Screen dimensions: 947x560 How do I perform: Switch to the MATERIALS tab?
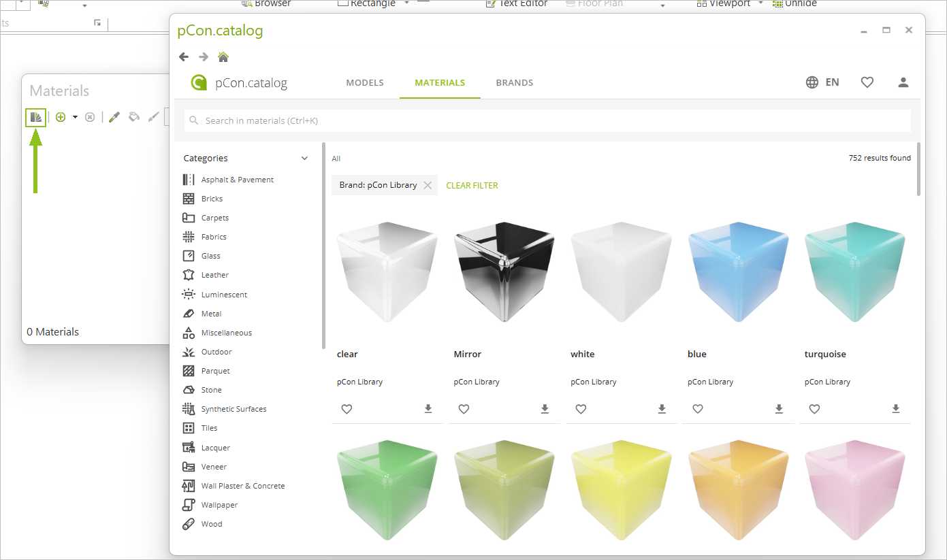[x=440, y=83]
